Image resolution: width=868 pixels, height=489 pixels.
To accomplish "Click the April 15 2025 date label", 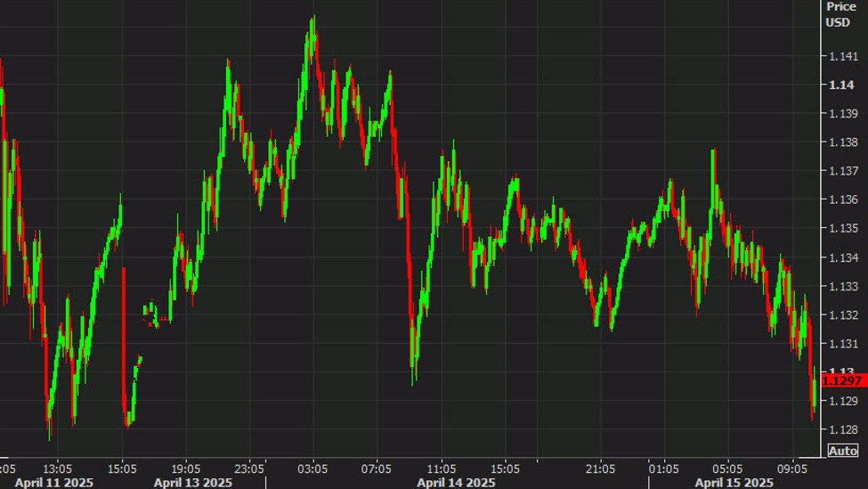I will pos(734,483).
